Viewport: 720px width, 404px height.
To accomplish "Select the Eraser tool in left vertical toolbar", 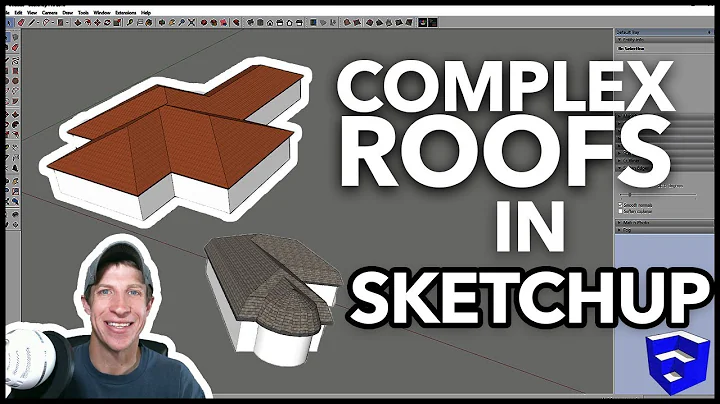I will point(15,47).
